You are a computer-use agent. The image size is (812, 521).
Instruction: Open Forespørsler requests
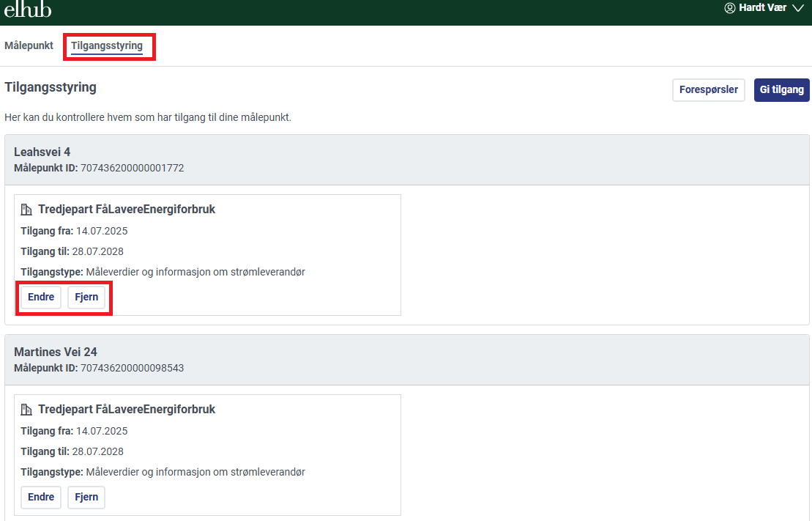709,89
